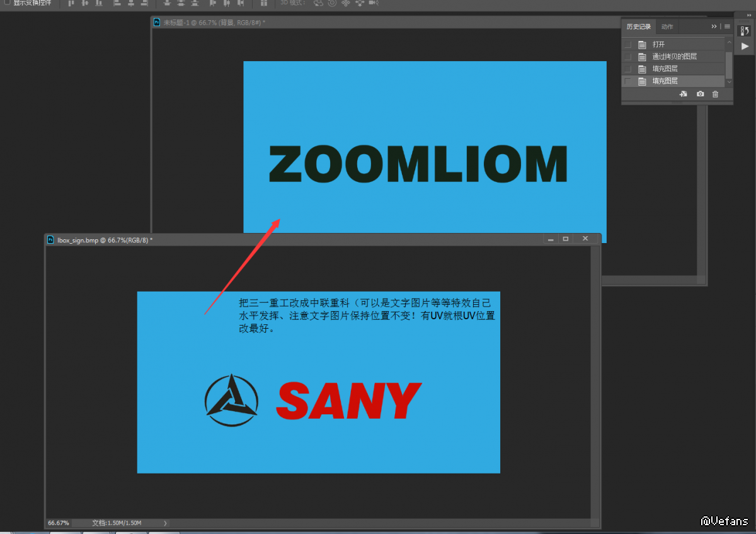Click the 66.67% zoom level field

59,523
